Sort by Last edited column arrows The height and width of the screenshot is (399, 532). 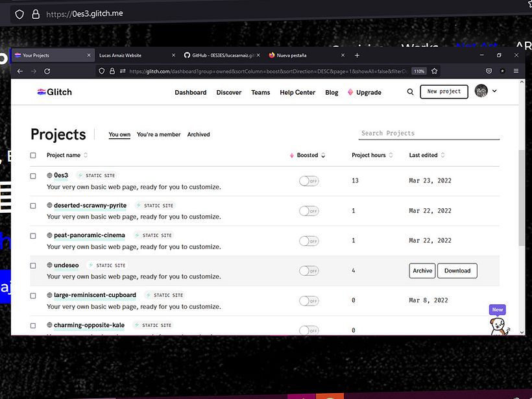pos(442,155)
